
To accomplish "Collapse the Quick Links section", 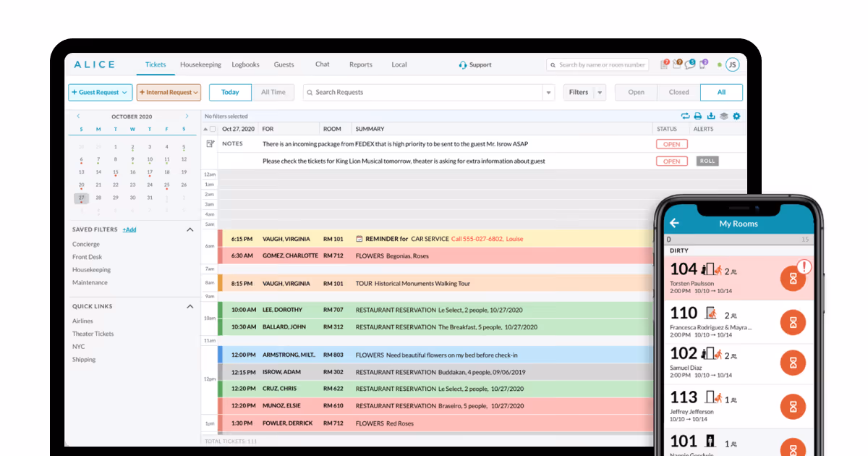I will tap(190, 306).
